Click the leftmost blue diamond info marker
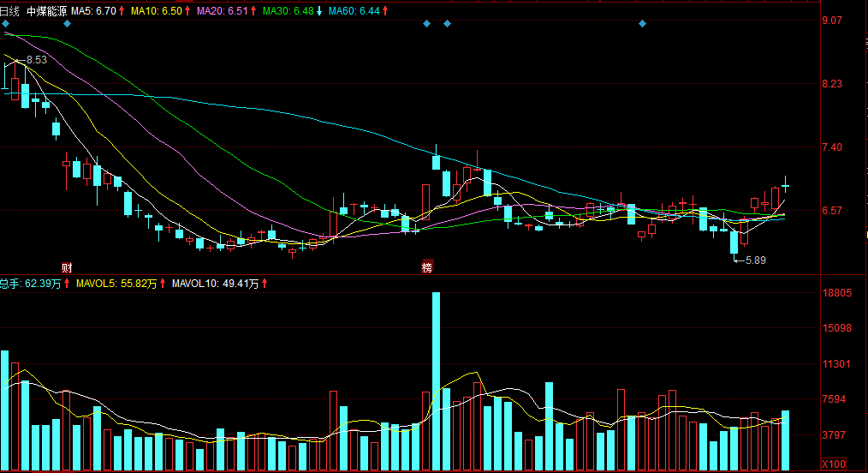 pyautogui.click(x=5, y=24)
